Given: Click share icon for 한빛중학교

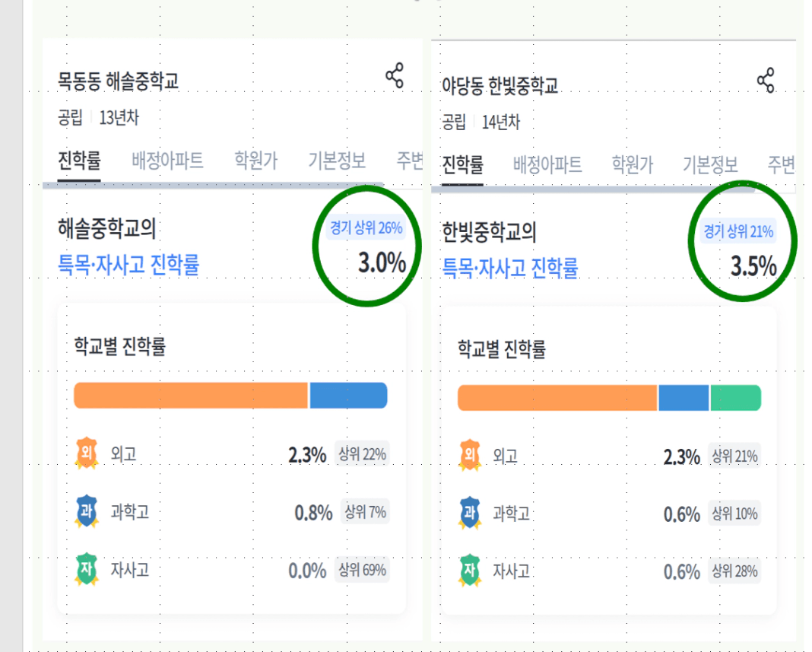Looking at the screenshot, I should (766, 81).
